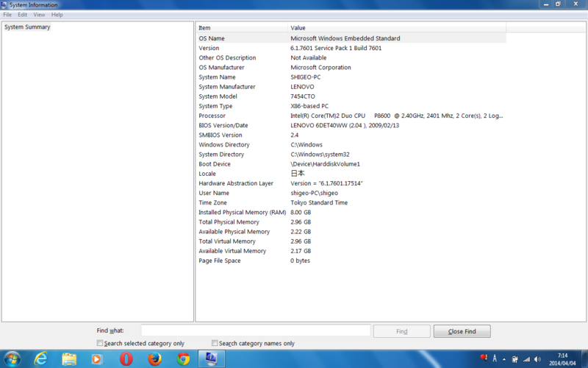Open the battery power tray icon
The width and height of the screenshot is (588, 368).
coord(515,359)
